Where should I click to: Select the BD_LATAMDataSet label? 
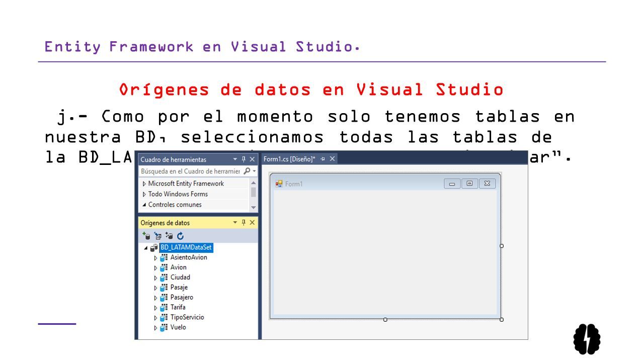[187, 247]
